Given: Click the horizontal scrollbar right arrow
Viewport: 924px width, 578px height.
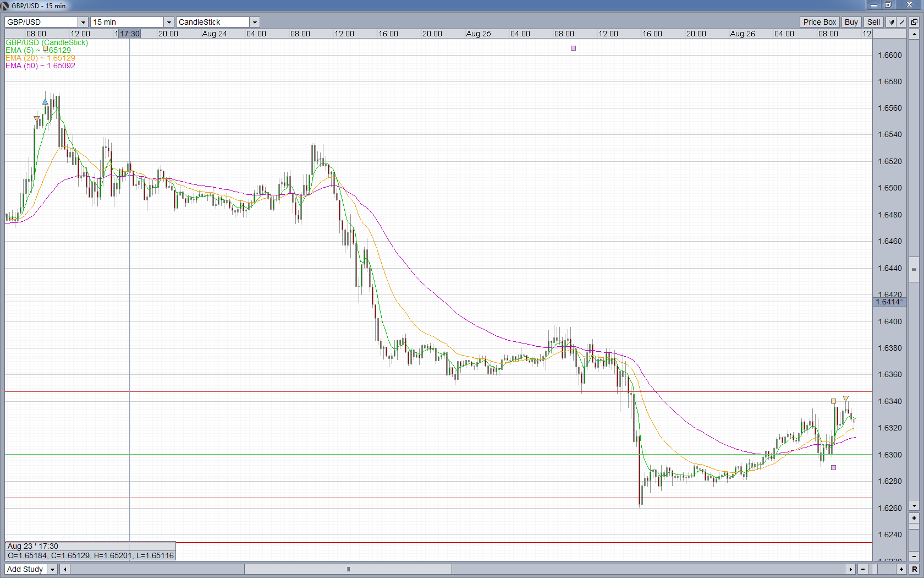Looking at the screenshot, I should [x=851, y=569].
